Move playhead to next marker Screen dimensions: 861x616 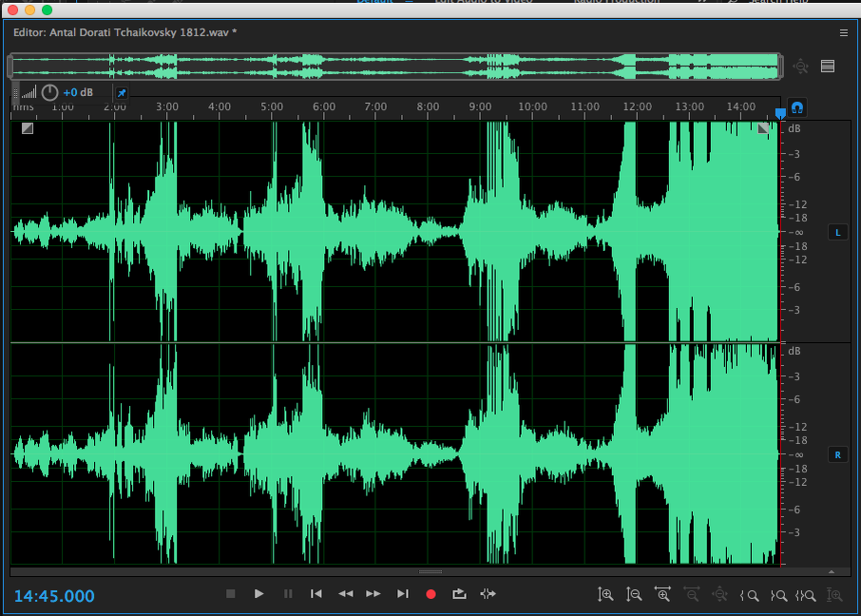point(403,594)
